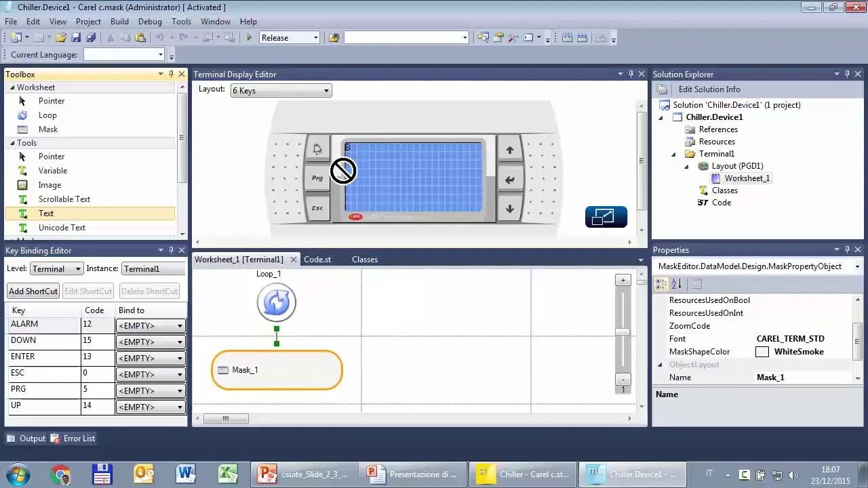Switch to the Code.st tab

(317, 260)
